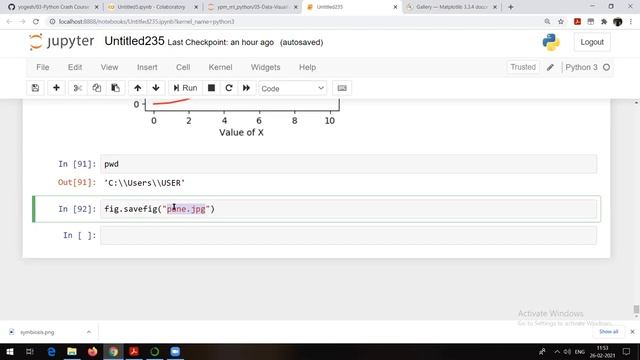
Task: Click the Jupyter logo
Action: (x=62, y=42)
